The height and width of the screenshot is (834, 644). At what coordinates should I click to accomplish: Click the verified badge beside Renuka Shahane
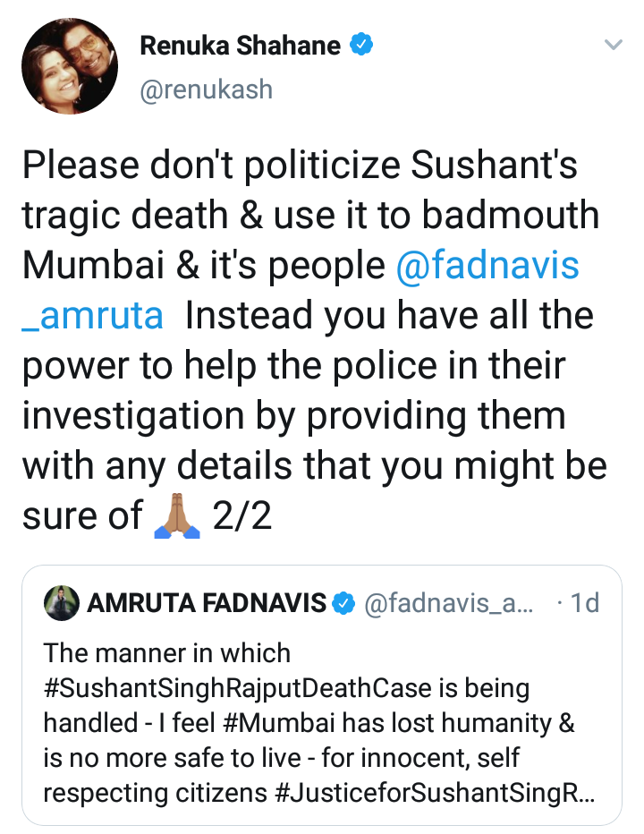tap(361, 46)
